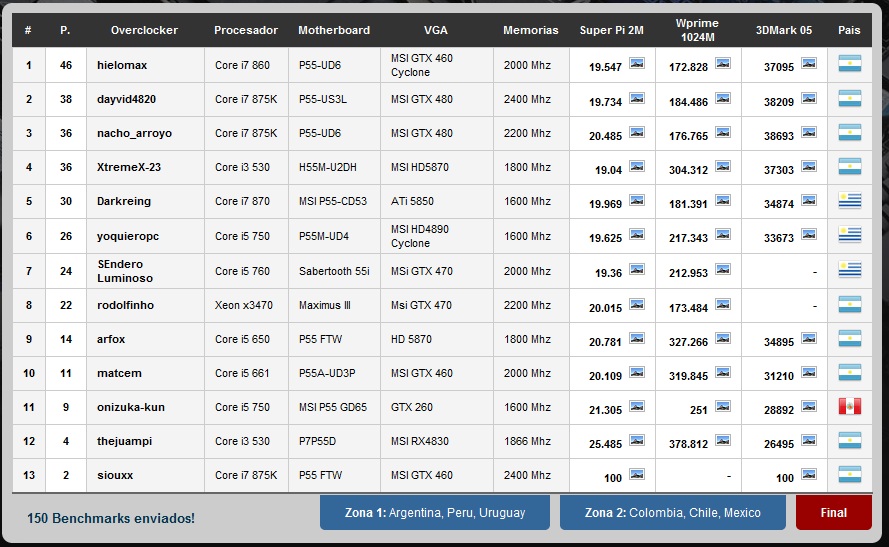
Task: Click the Xeon x3470 processor cell
Action: point(244,305)
